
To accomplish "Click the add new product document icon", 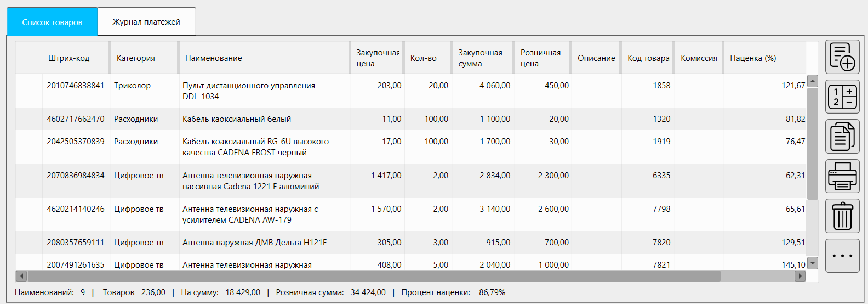I will 842,57.
